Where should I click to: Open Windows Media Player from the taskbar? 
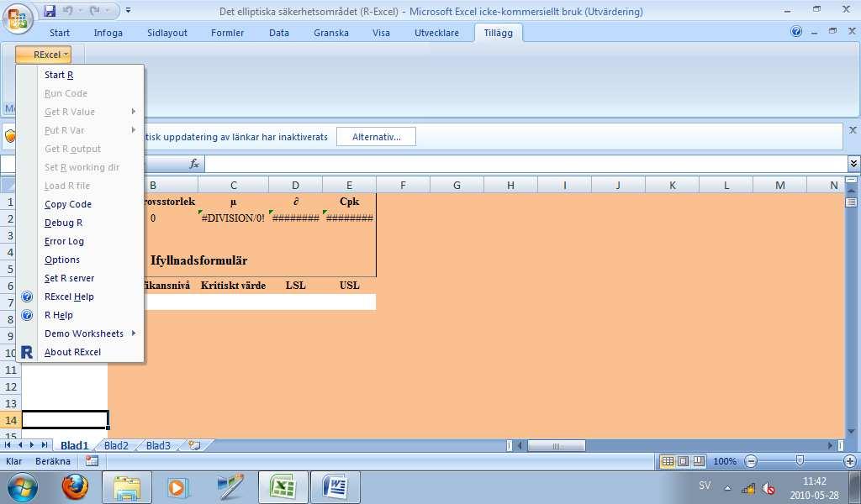click(178, 487)
